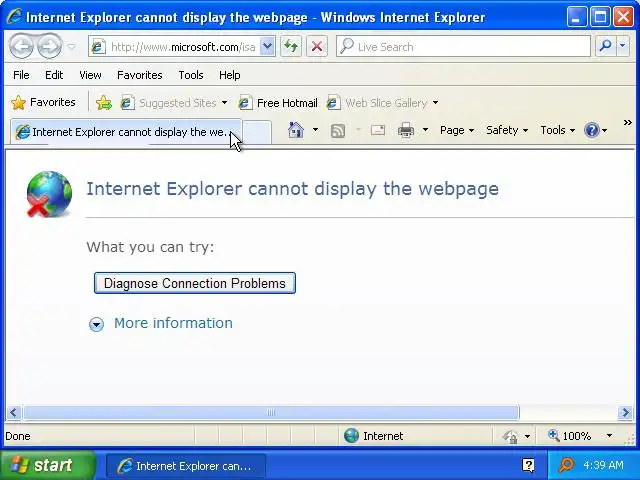This screenshot has height=480, width=640.
Task: Expand the Home button dropdown arrow
Action: click(315, 130)
